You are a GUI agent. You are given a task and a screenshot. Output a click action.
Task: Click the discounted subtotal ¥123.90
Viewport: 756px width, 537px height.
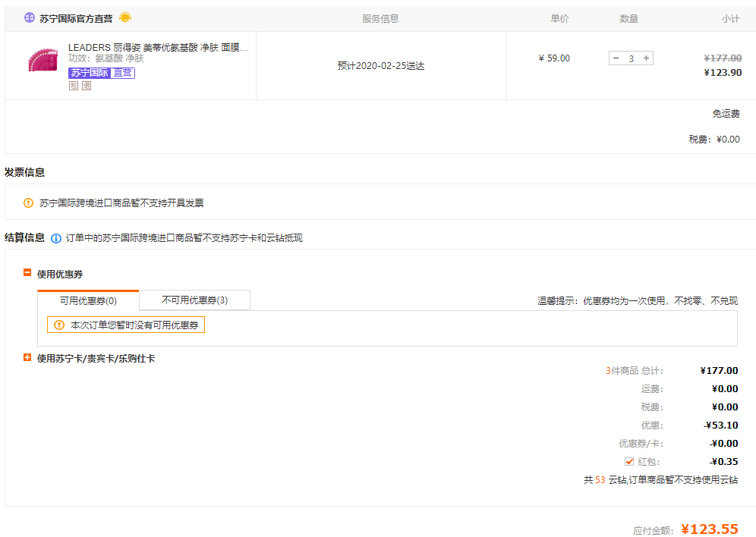[x=723, y=73]
